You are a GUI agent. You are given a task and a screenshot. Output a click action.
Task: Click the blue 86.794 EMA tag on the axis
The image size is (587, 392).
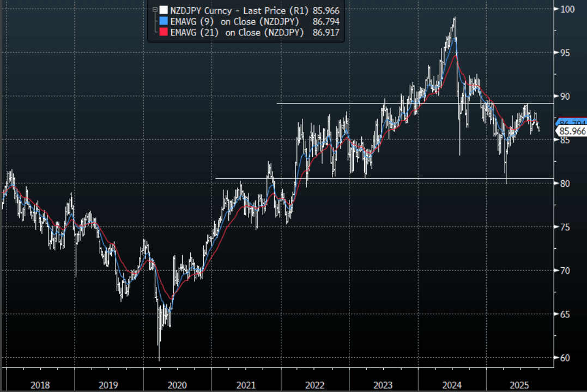pyautogui.click(x=572, y=122)
